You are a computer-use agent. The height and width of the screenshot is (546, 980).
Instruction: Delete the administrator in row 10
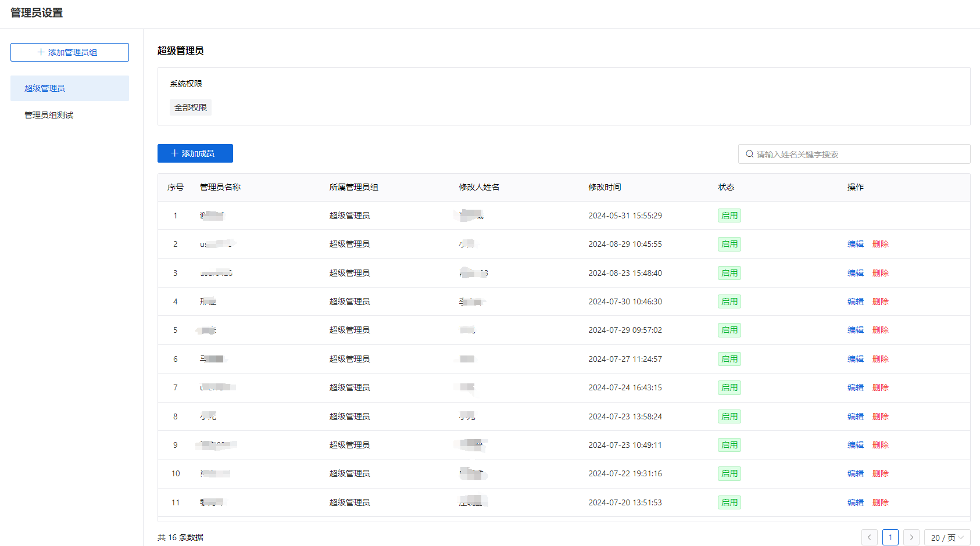click(x=880, y=473)
